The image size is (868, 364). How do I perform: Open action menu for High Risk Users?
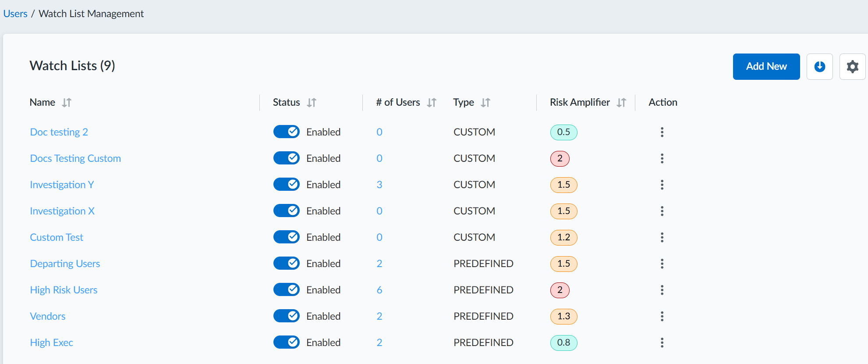point(662,290)
